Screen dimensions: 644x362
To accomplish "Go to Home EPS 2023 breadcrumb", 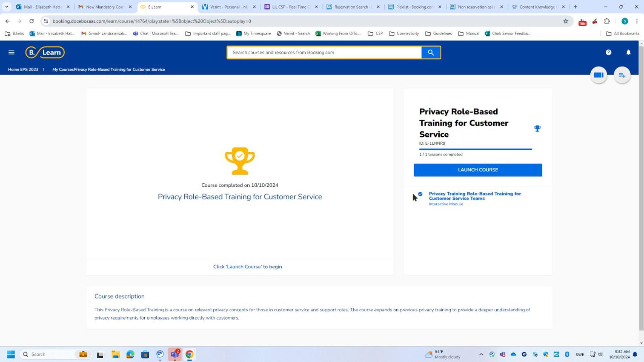I will coord(23,70).
